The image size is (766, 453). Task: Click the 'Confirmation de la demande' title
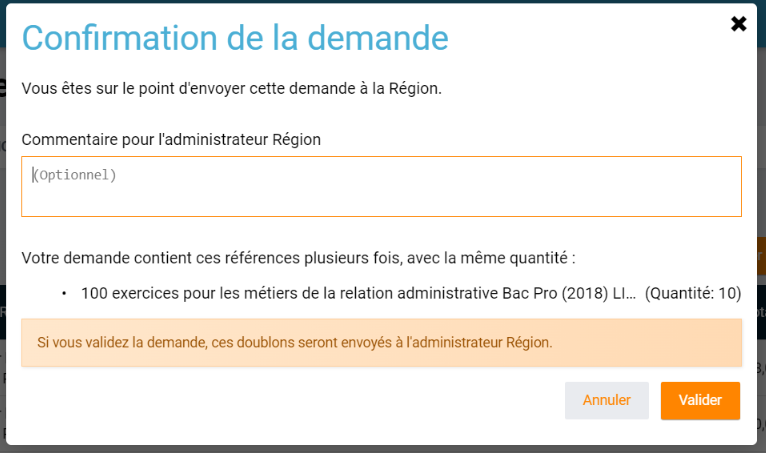(x=235, y=38)
